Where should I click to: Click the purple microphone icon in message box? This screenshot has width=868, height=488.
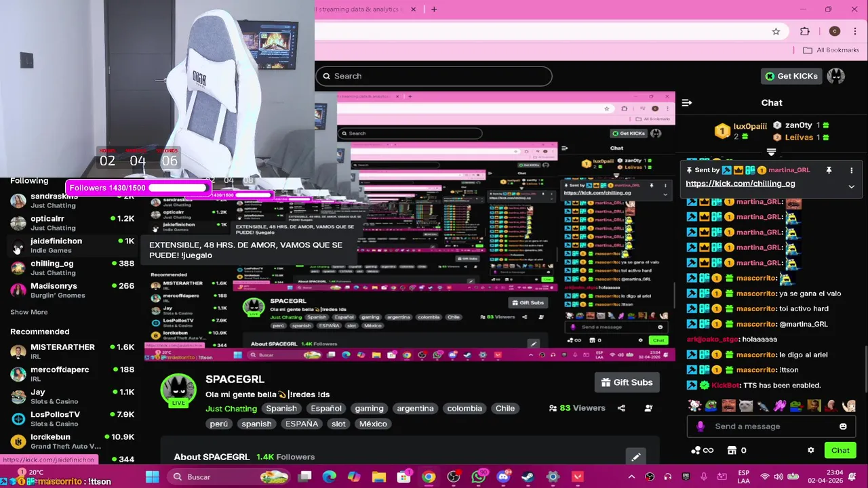tap(701, 426)
